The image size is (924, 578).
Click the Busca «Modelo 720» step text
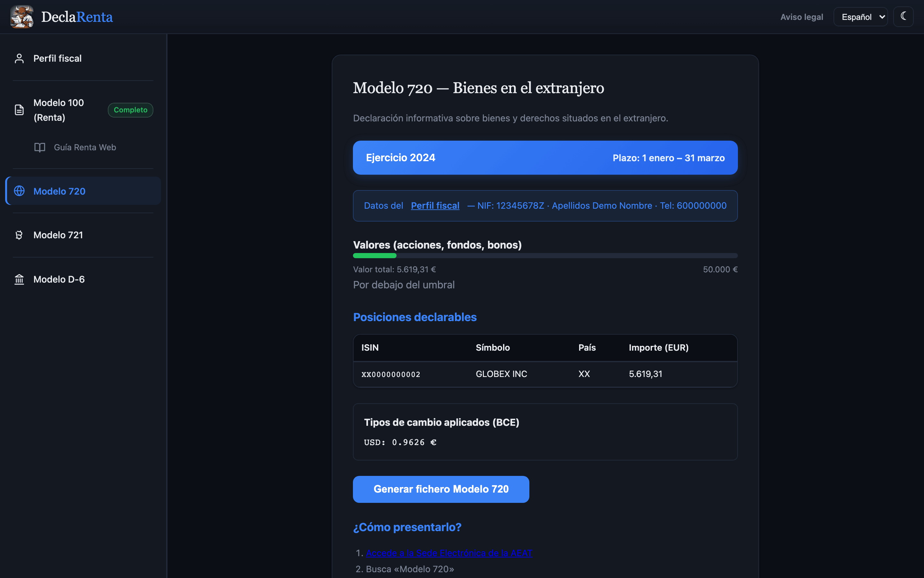coord(410,569)
